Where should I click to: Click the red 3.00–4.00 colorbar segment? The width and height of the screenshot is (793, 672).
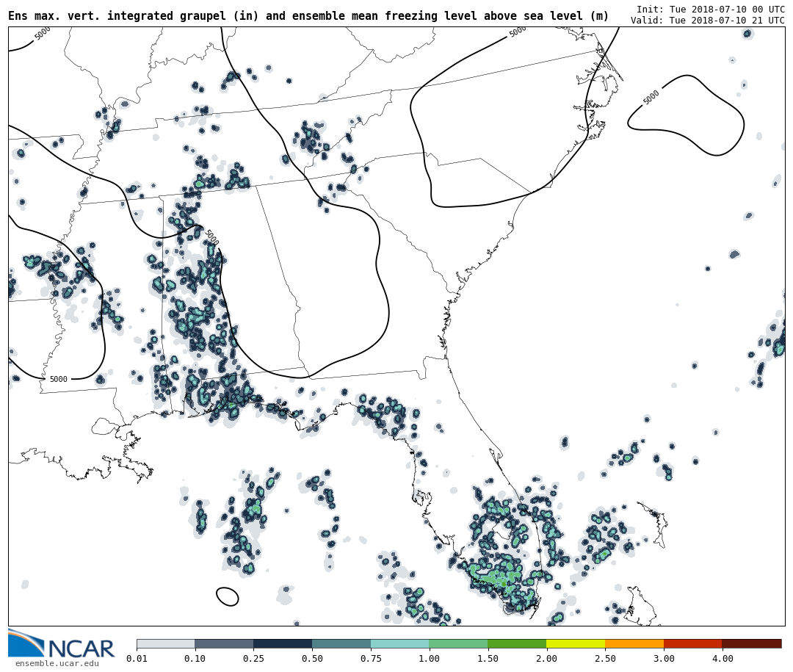pyautogui.click(x=692, y=643)
